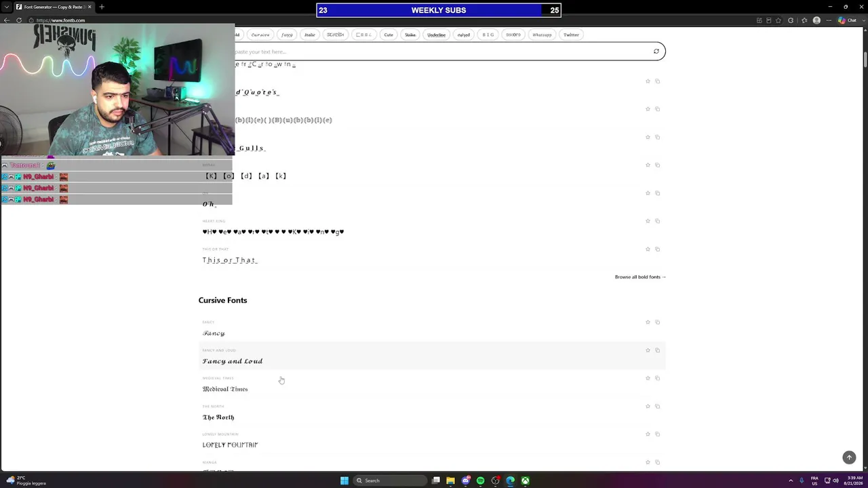Close the Font Generator browser tab

[x=89, y=7]
